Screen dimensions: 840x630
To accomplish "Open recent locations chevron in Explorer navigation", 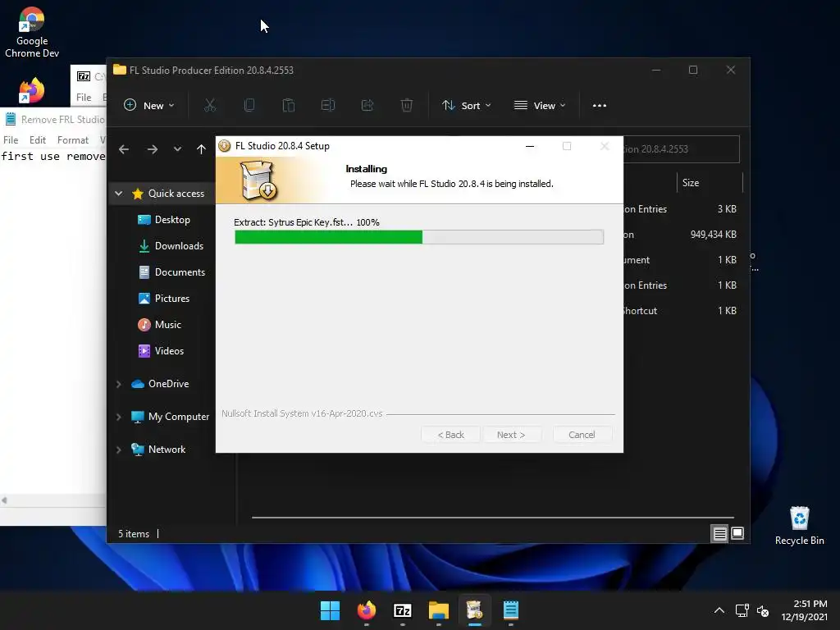I will (x=177, y=149).
